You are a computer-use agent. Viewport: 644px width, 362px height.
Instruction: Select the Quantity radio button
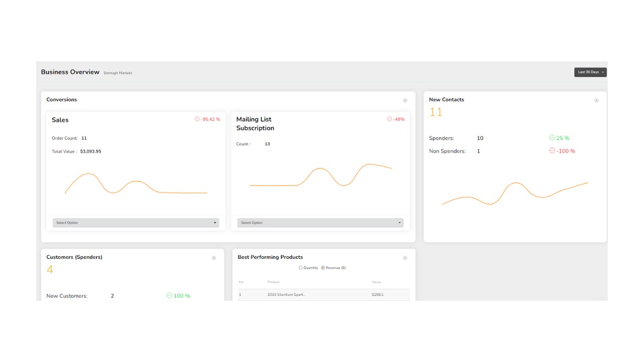(x=300, y=268)
